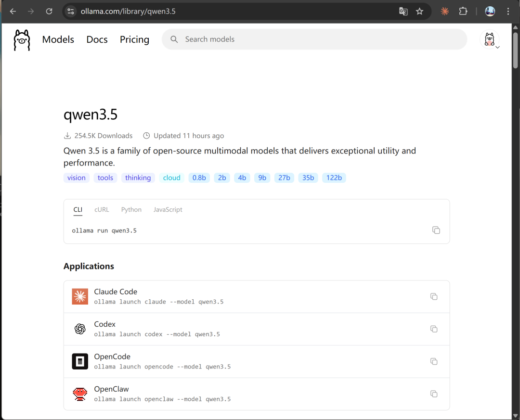Copy the Codex launch command
Image resolution: width=520 pixels, height=420 pixels.
click(434, 329)
